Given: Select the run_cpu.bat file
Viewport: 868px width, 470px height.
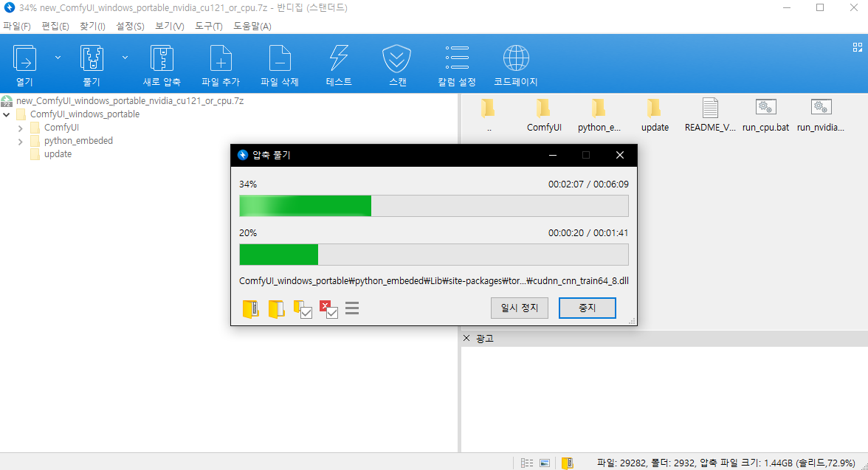Looking at the screenshot, I should (765, 115).
